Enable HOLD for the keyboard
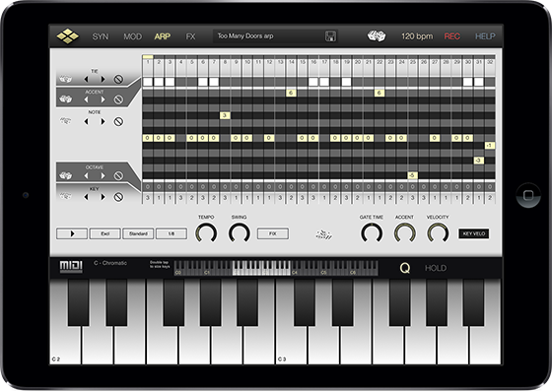552x392 pixels. (436, 268)
